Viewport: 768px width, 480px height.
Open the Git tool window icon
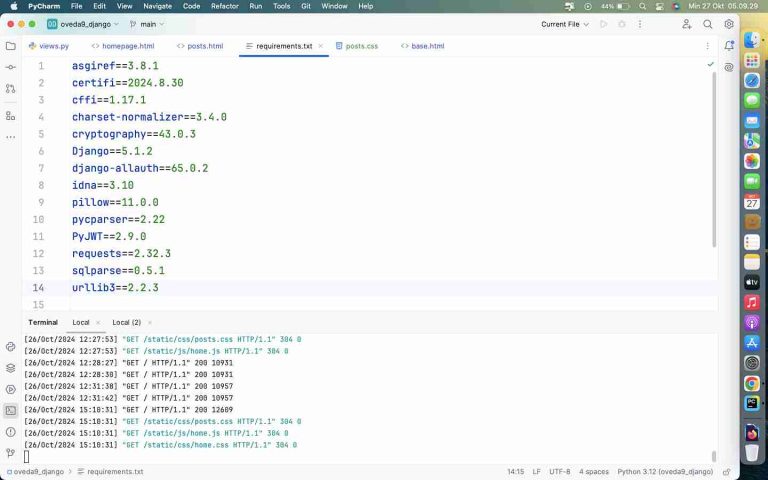tap(10, 453)
